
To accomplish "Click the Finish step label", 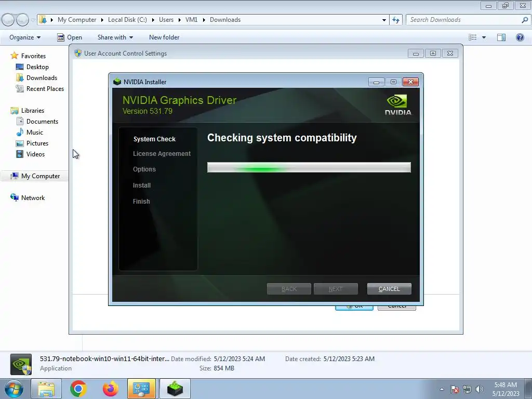I will coord(141,201).
